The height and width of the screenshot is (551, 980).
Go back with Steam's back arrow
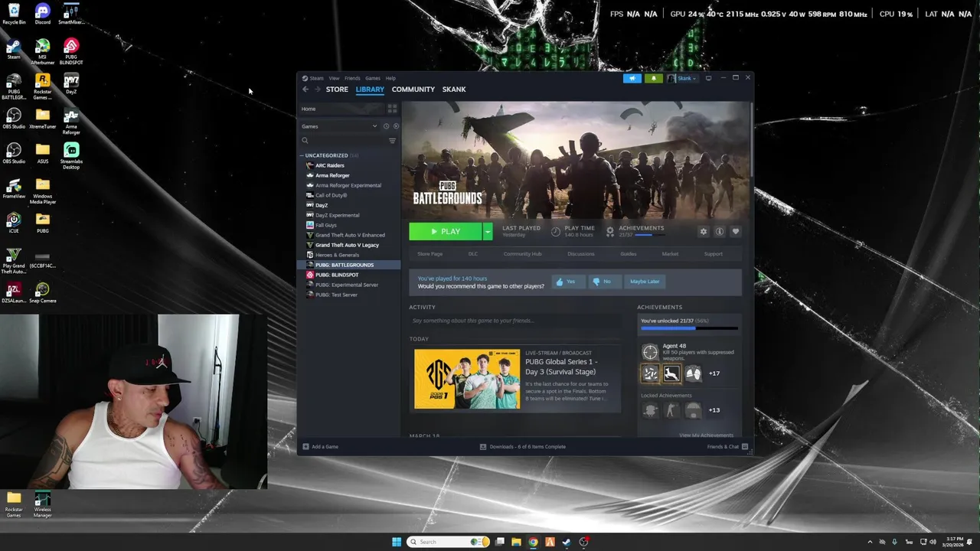[305, 90]
